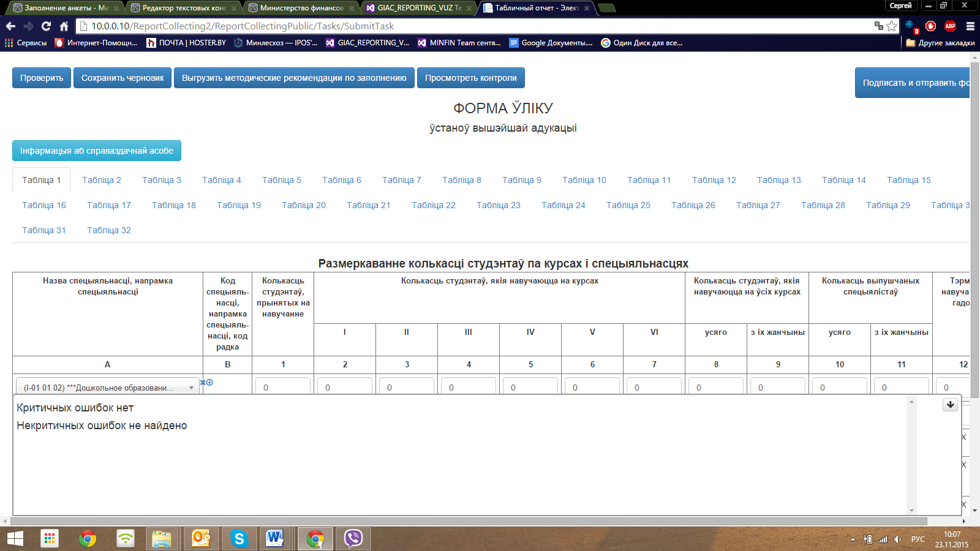Image resolution: width=980 pixels, height=551 pixels.
Task: Open Viber from the taskbar
Action: pyautogui.click(x=353, y=539)
